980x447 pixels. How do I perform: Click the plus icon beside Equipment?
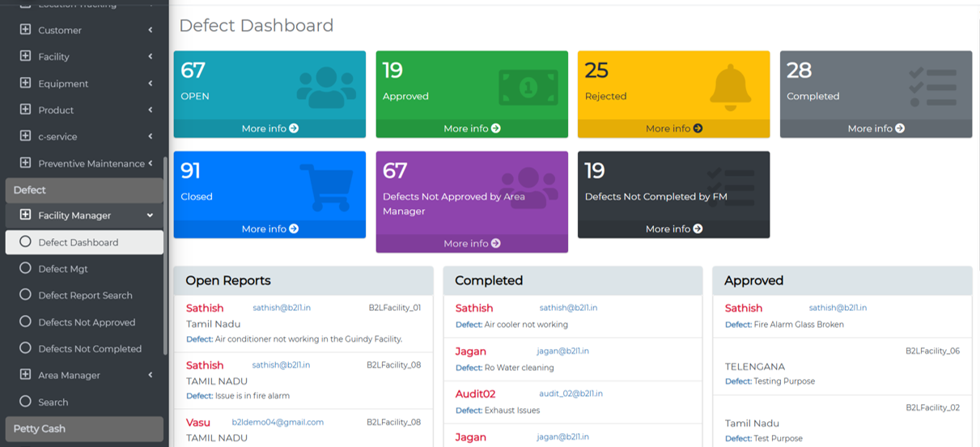[25, 83]
